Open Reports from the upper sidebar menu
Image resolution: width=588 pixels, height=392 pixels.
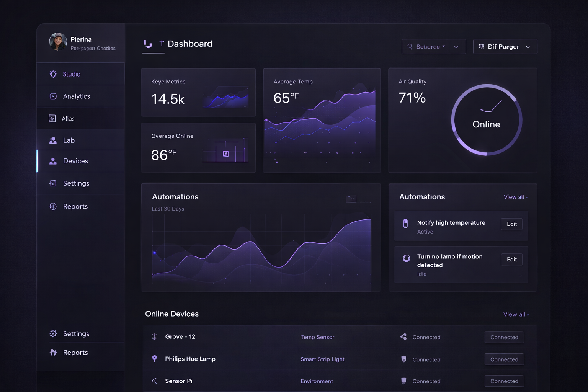coord(75,207)
